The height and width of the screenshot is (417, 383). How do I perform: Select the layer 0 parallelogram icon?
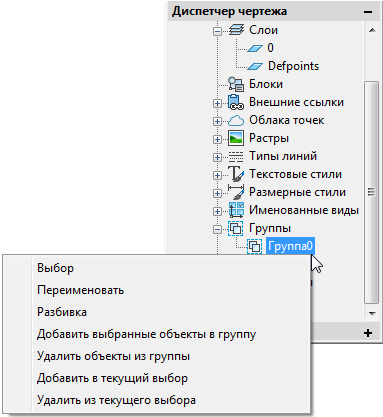(255, 49)
